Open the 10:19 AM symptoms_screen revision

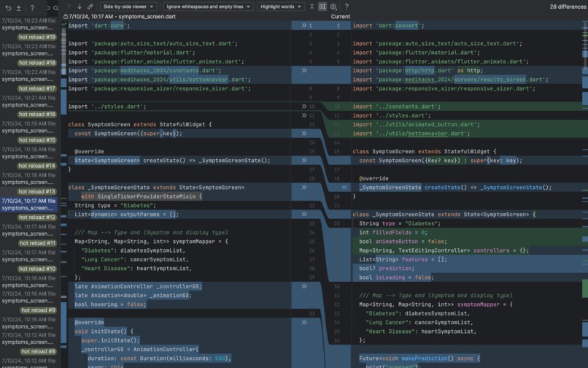28,127
